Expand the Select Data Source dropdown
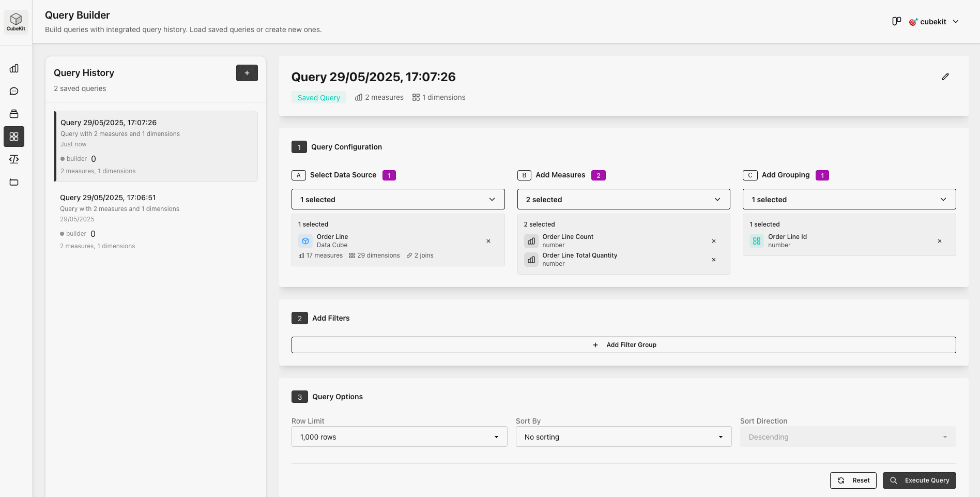 pos(397,199)
